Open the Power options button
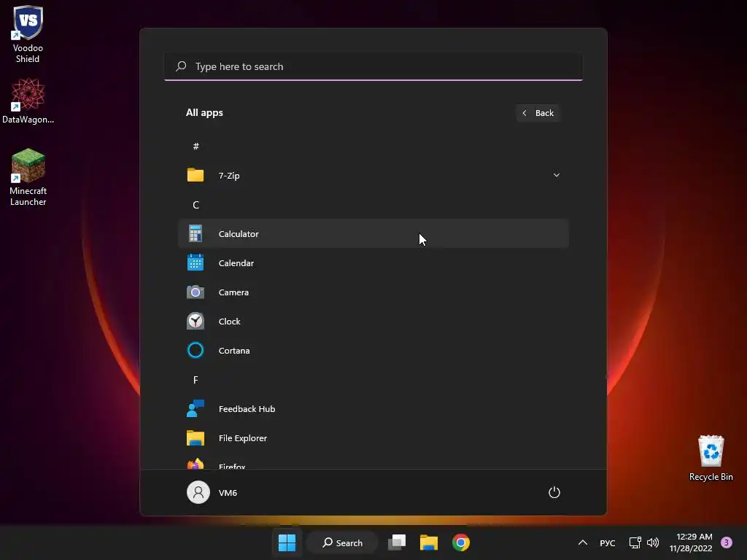 point(554,492)
